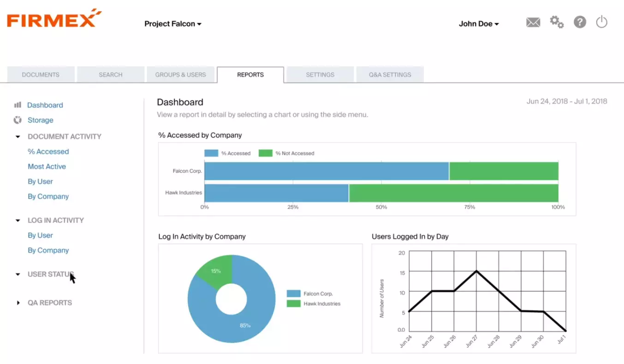The height and width of the screenshot is (364, 624).
Task: Click the green % Not Accessed legend swatch
Action: click(266, 153)
